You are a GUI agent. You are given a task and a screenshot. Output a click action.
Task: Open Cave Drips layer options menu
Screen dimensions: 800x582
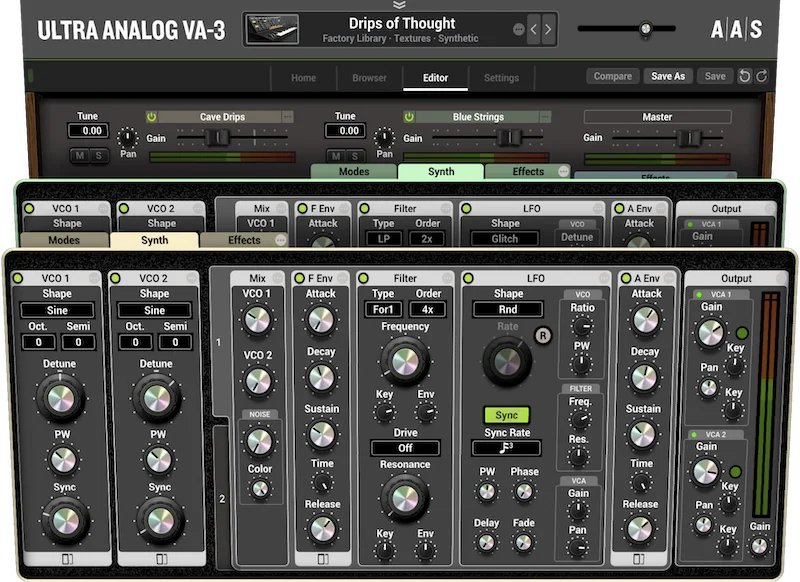(288, 117)
